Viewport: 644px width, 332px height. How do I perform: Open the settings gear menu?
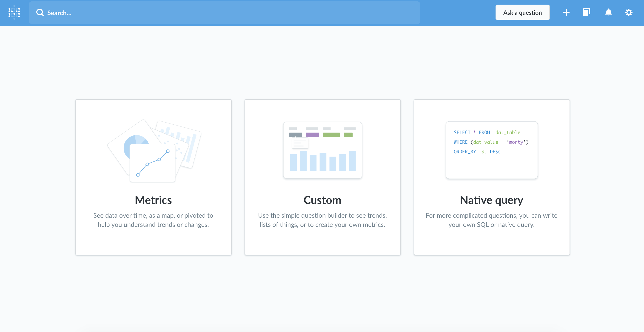point(629,12)
